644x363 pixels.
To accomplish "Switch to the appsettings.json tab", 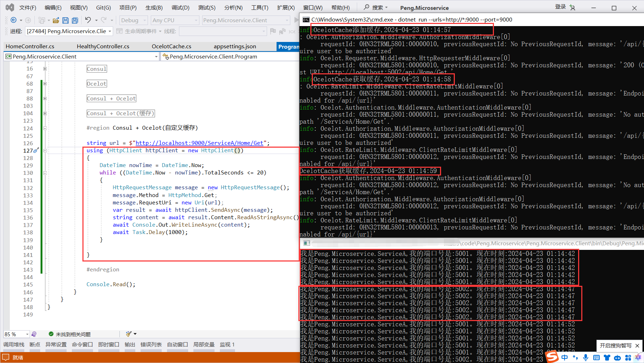I will [235, 47].
